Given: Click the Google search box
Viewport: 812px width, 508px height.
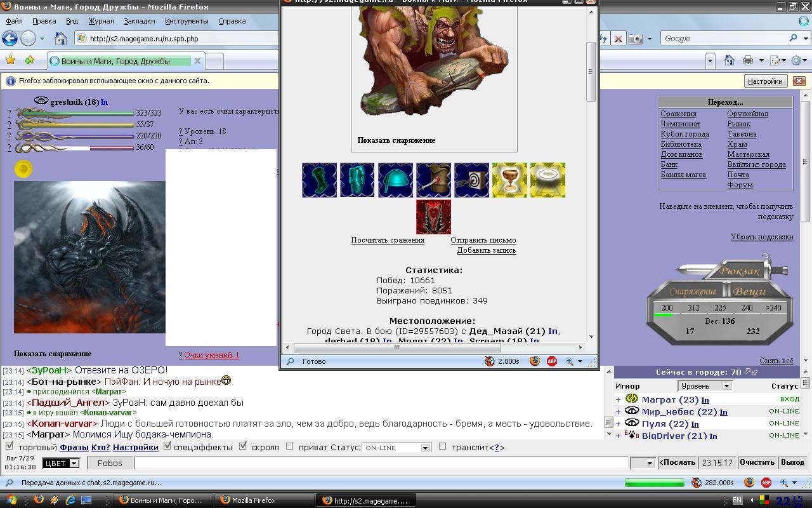Looking at the screenshot, I should pos(723,39).
